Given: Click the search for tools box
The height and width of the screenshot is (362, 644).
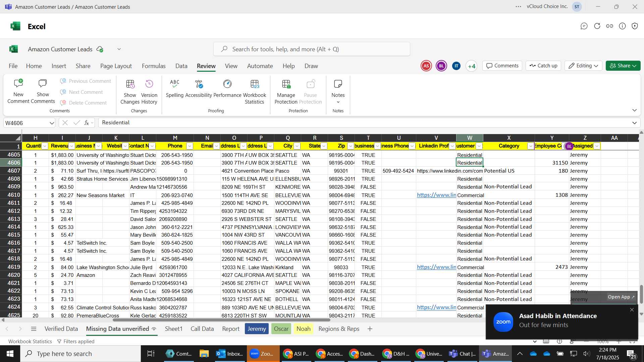Looking at the screenshot, I should (x=312, y=49).
